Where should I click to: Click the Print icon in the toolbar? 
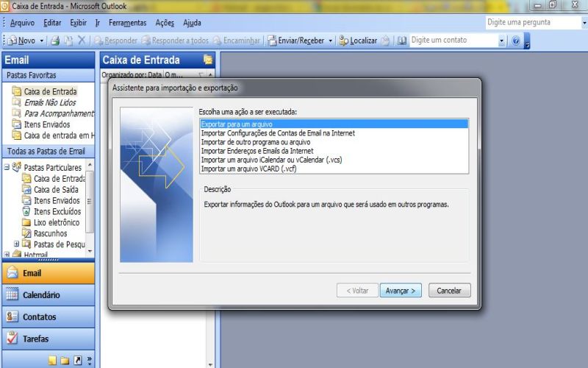tap(55, 40)
